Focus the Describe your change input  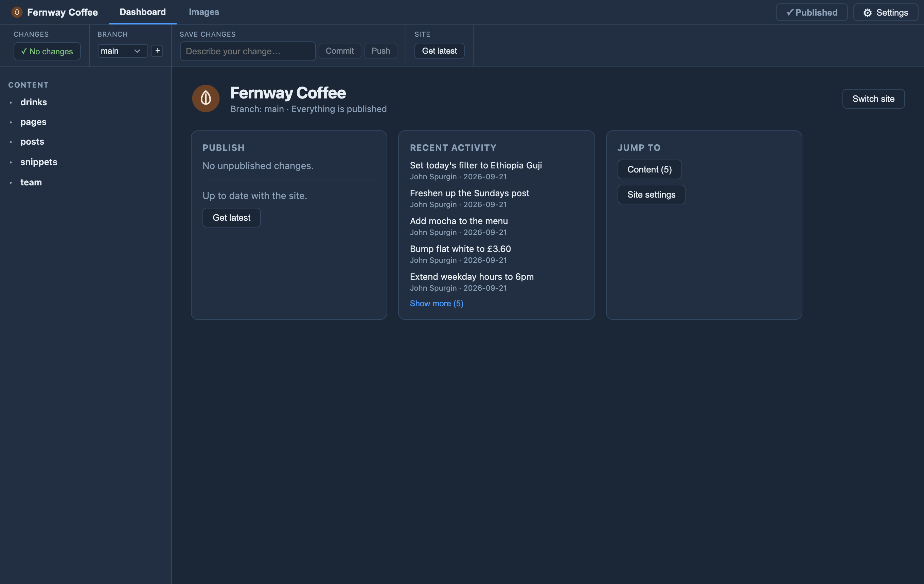point(248,51)
